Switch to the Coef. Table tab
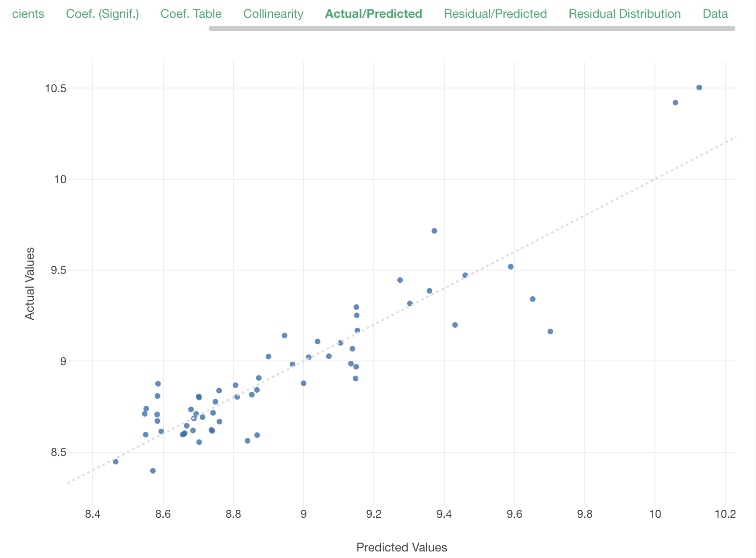Screen dimensions: 756x558 191,14
